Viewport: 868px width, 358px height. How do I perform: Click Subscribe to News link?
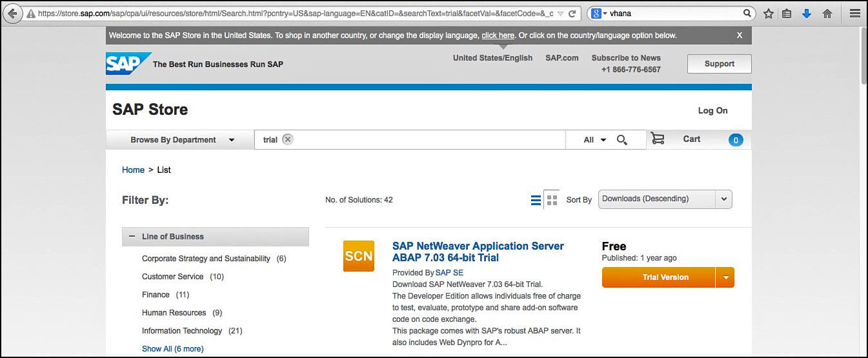point(626,58)
